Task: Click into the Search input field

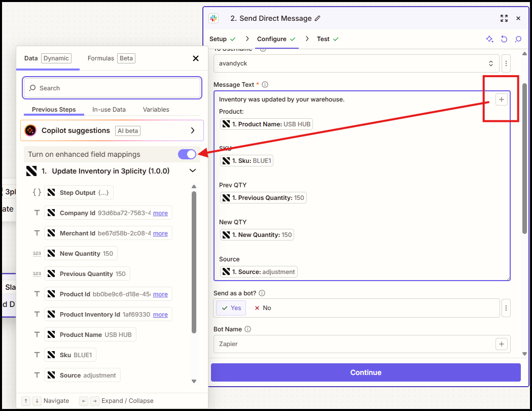Action: point(112,88)
